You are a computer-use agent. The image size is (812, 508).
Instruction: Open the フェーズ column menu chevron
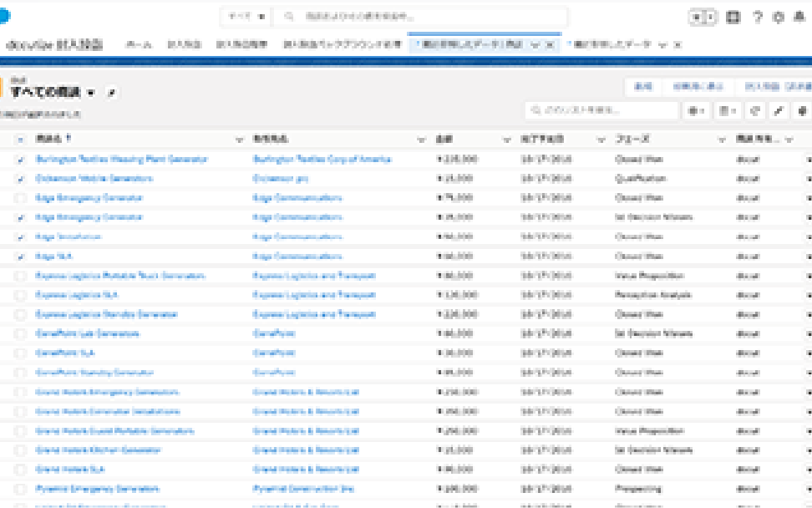click(722, 140)
